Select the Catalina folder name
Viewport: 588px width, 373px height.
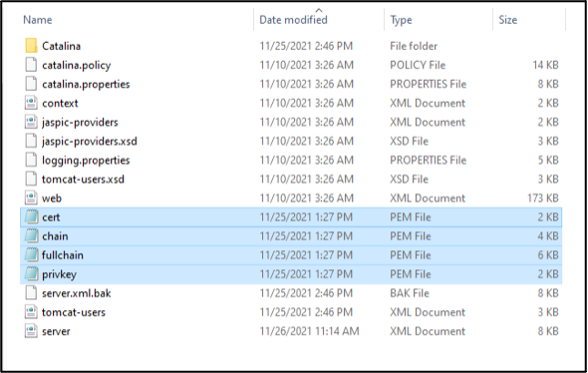(61, 46)
